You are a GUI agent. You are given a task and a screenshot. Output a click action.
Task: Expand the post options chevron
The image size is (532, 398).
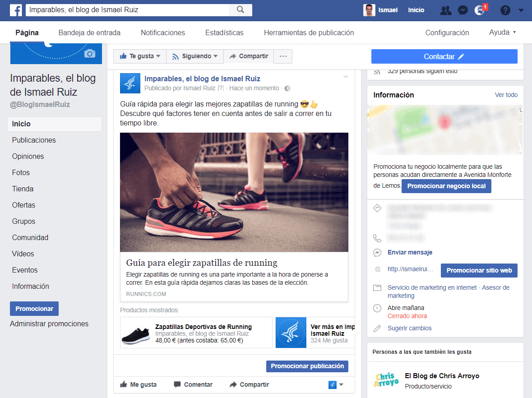click(x=345, y=77)
